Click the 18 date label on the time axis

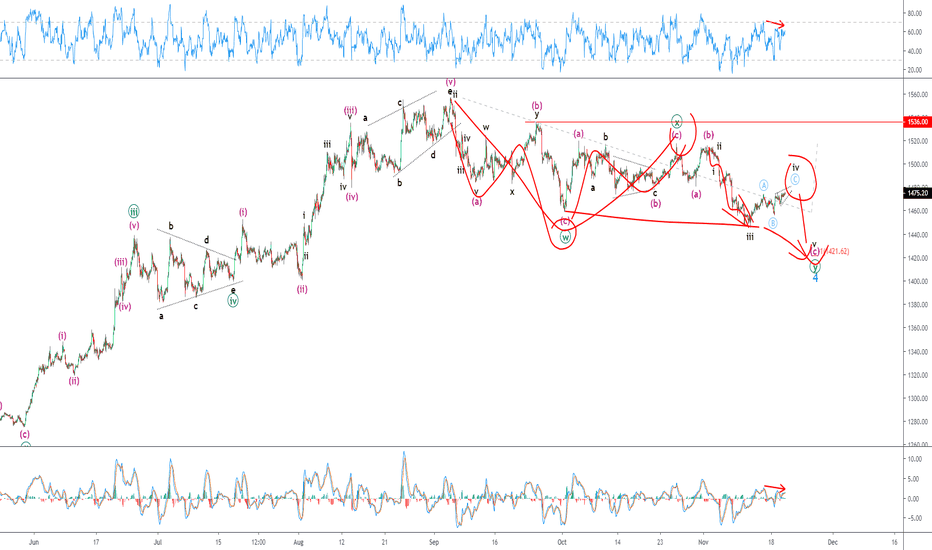point(771,542)
